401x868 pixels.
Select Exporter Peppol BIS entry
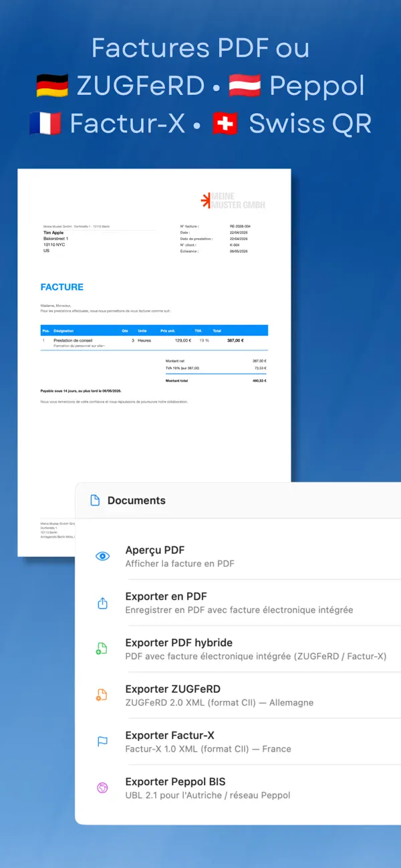coord(238,788)
